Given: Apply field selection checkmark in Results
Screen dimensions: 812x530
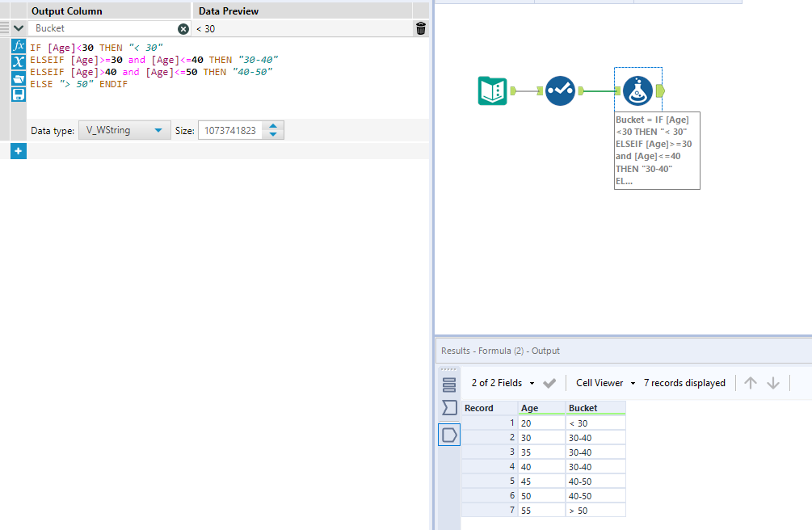Looking at the screenshot, I should (x=549, y=383).
